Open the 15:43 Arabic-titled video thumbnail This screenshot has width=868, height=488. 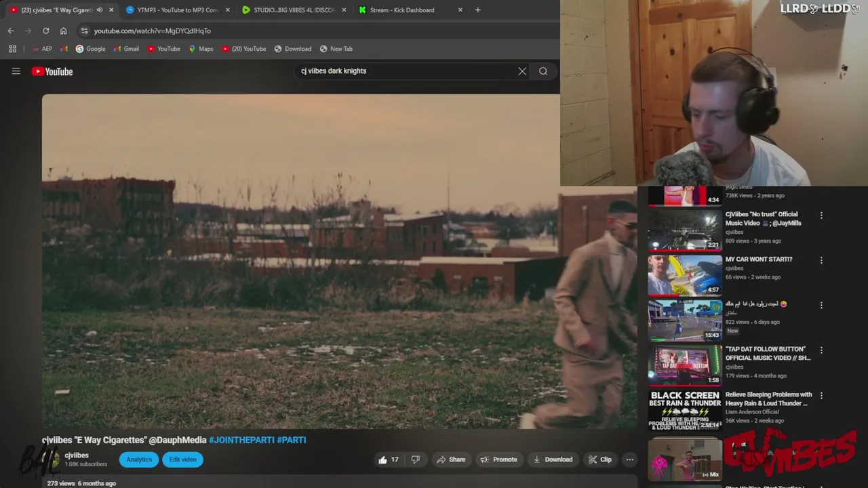point(685,320)
